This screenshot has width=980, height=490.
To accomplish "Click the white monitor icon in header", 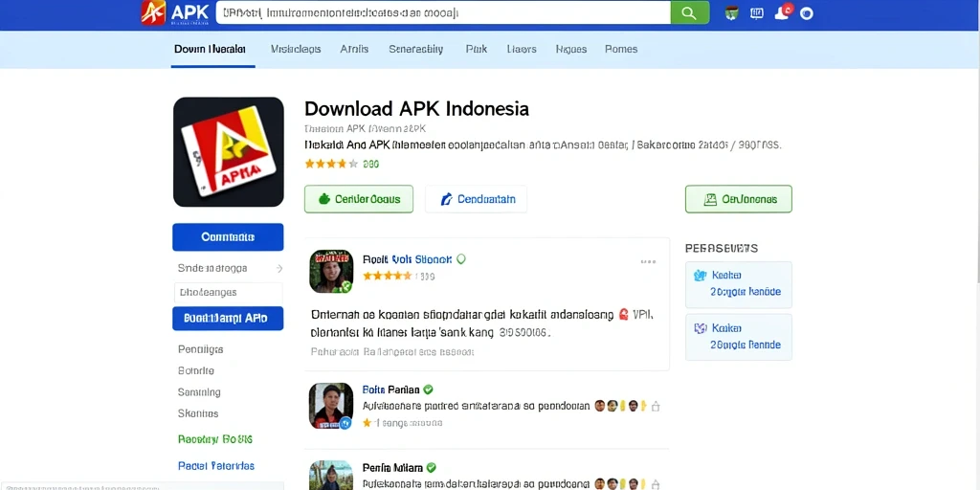I will click(x=756, y=13).
